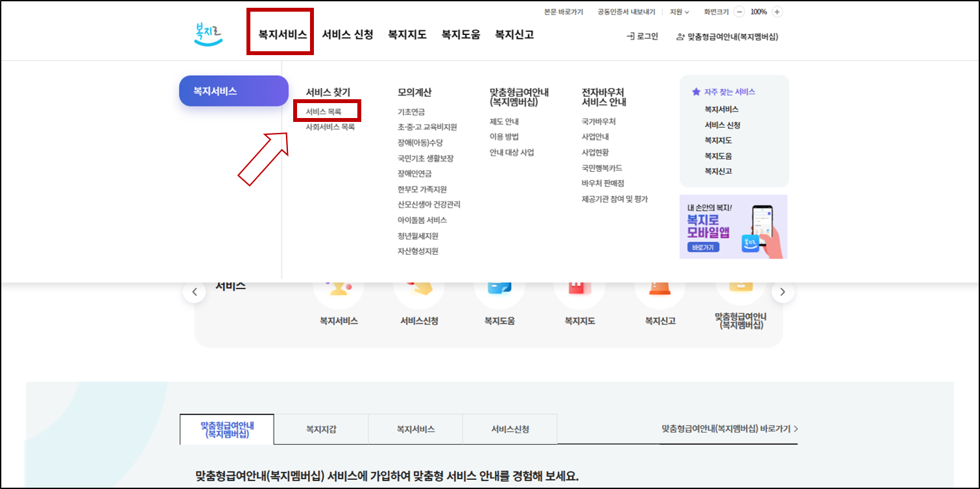Switch to lower 서비스신청 tab

pos(510,429)
